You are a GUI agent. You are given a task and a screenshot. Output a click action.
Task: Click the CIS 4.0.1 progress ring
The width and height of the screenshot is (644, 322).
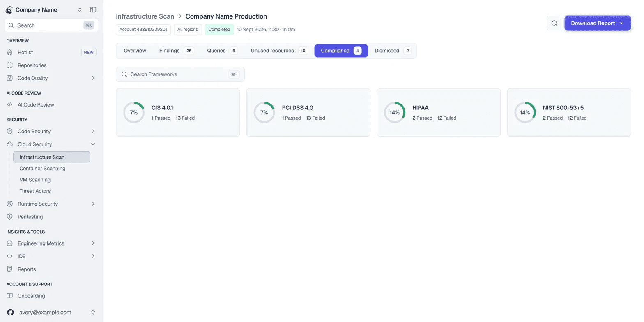(134, 112)
